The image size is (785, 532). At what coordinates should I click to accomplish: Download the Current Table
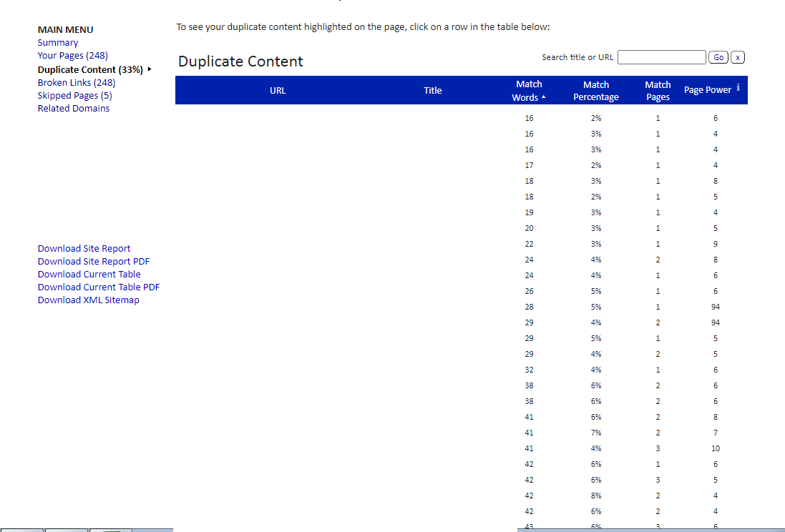click(x=89, y=275)
